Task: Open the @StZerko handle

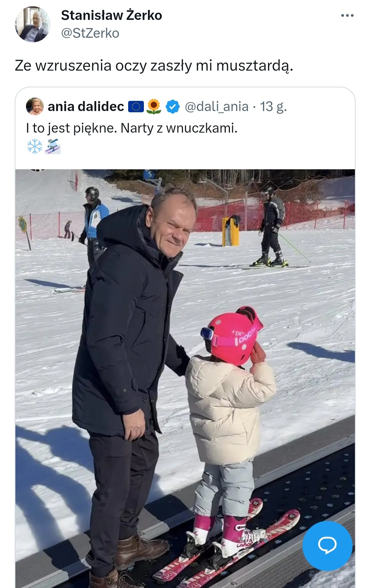Action: point(90,33)
